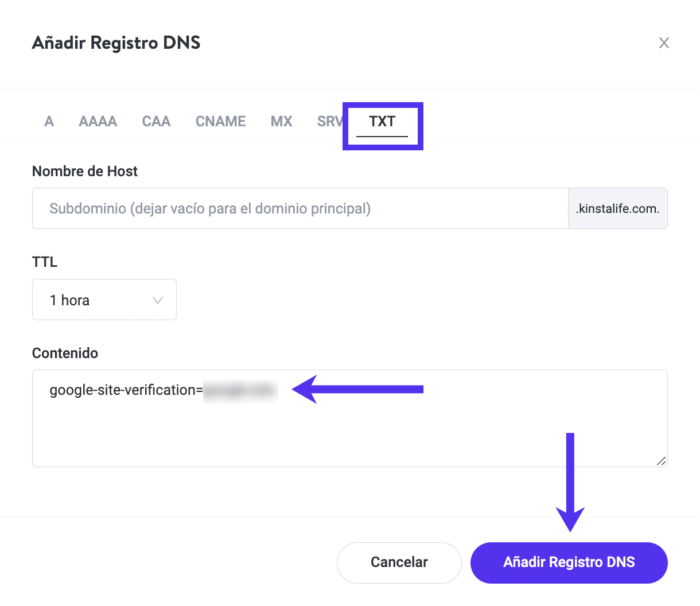Screen dimensions: 700x606
Task: Switch to the CNAME tab
Action: pos(221,122)
